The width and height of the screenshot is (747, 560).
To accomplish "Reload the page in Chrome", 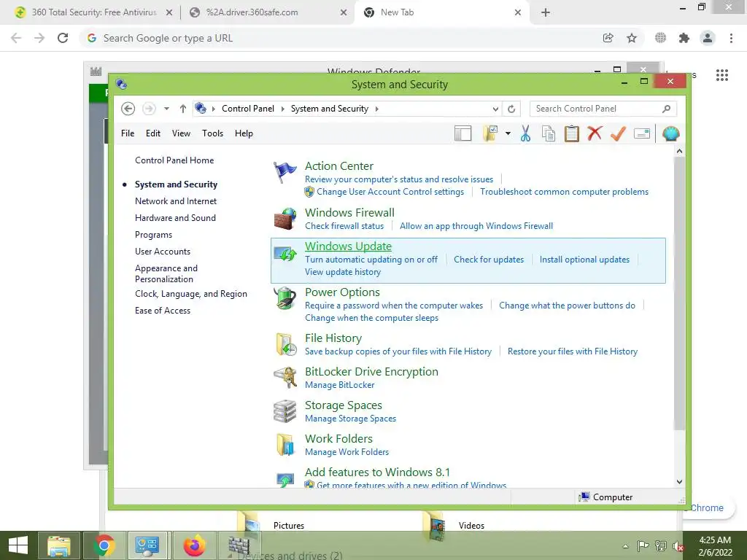I will pos(63,38).
